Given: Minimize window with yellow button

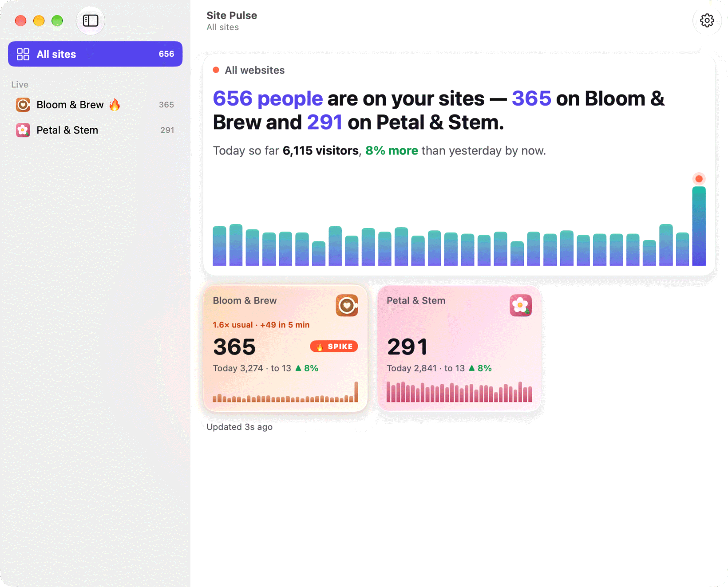Looking at the screenshot, I should tap(39, 20).
